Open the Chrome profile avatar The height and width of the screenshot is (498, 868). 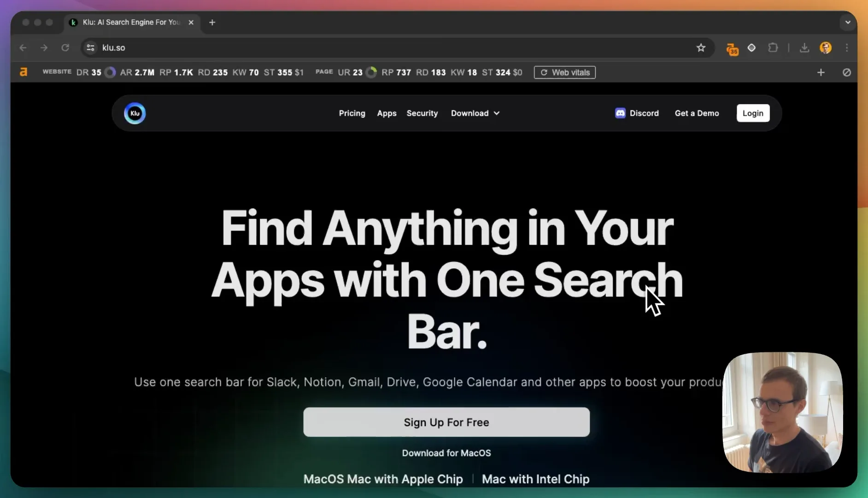click(826, 47)
